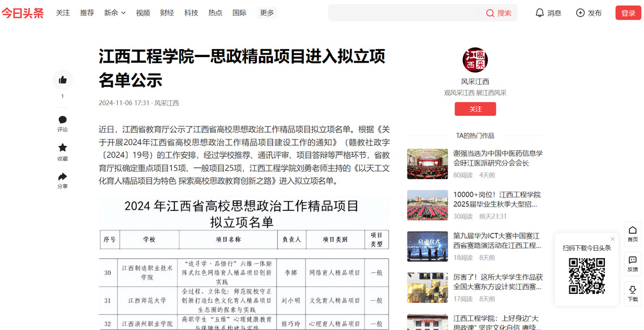Share the article using the 分享 arrow icon

click(62, 177)
